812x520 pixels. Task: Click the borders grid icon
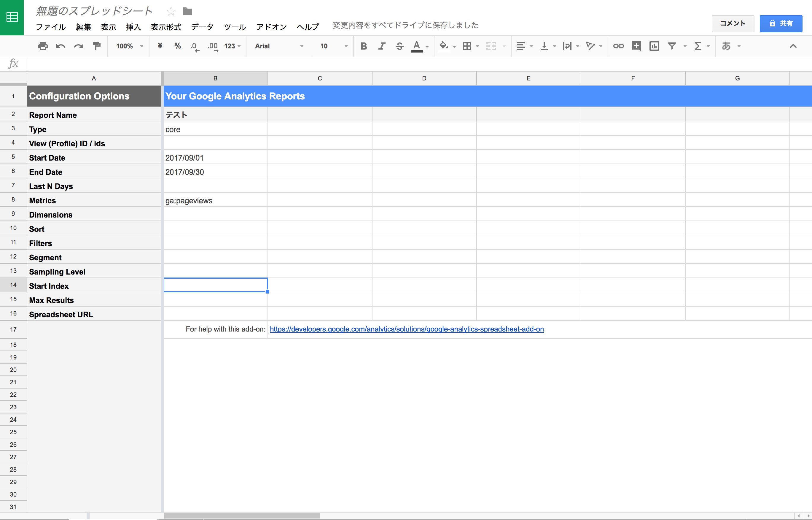[467, 46]
